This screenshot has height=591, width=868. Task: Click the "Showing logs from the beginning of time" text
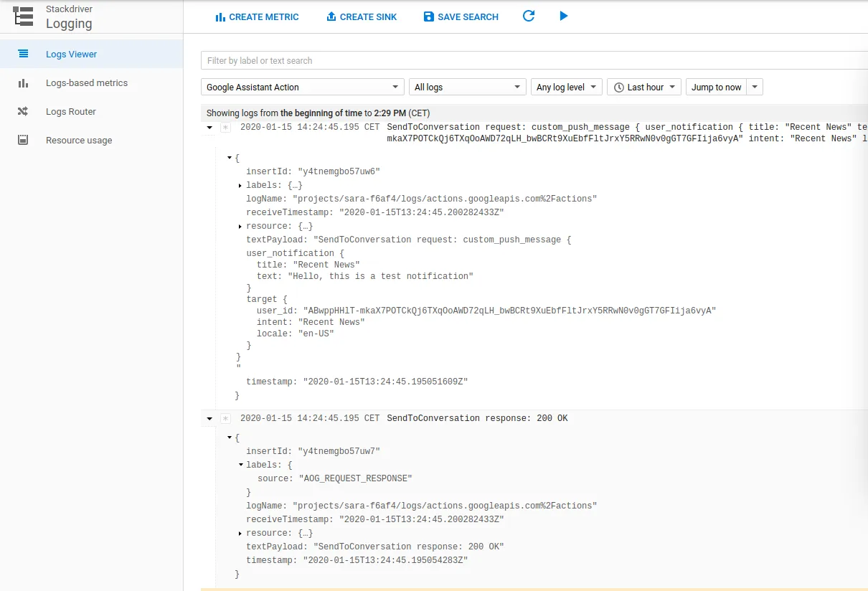click(x=318, y=113)
